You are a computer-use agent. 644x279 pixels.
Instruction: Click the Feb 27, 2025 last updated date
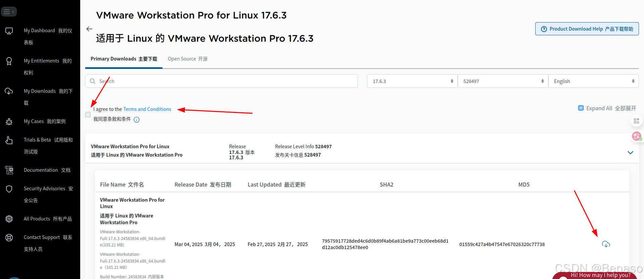coord(278,244)
